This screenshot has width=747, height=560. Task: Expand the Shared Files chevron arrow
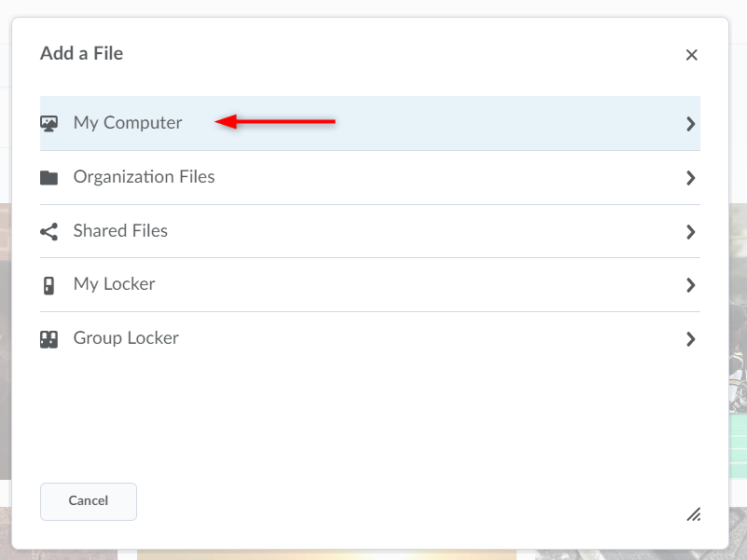click(x=690, y=231)
